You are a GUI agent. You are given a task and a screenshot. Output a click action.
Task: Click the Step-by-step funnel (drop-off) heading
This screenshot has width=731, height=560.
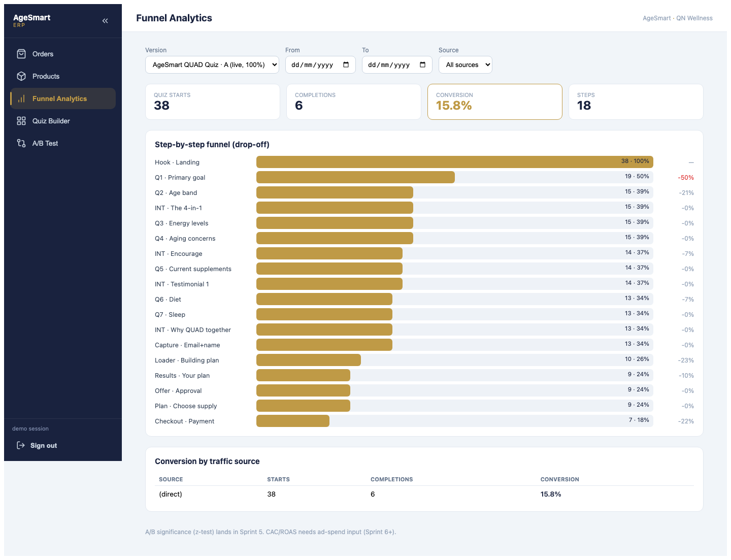212,145
